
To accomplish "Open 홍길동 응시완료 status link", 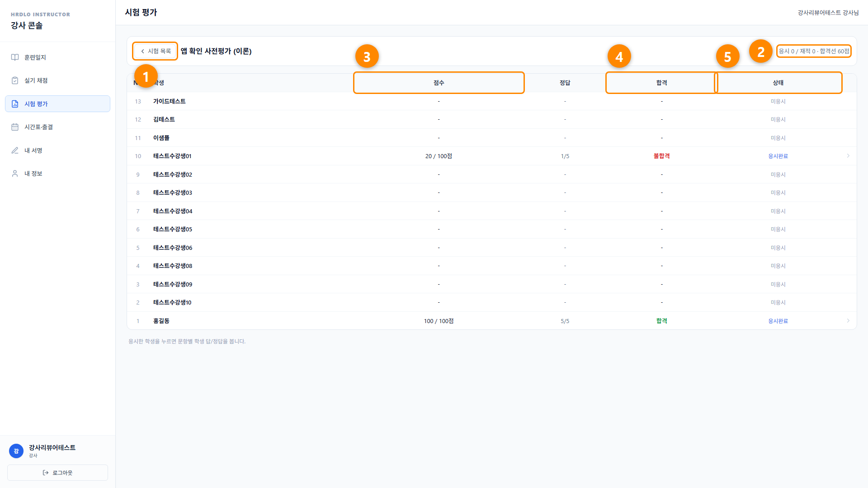I will [x=778, y=321].
